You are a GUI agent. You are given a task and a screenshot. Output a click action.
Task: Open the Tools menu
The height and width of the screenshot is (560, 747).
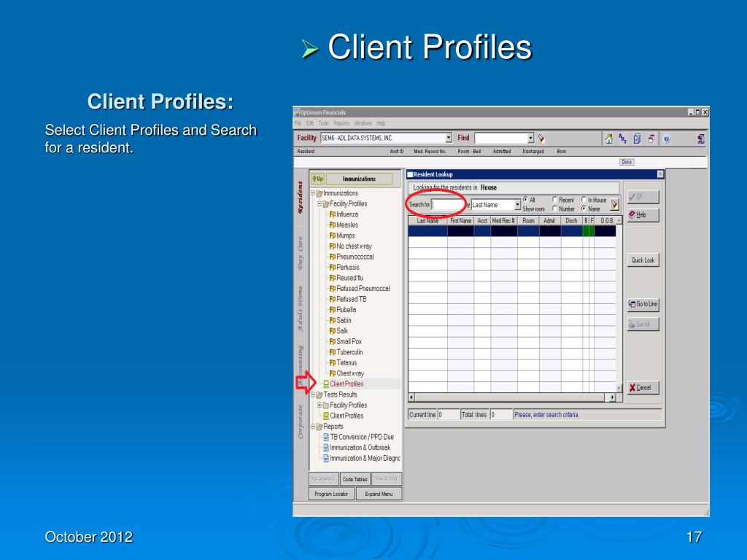pyautogui.click(x=323, y=122)
